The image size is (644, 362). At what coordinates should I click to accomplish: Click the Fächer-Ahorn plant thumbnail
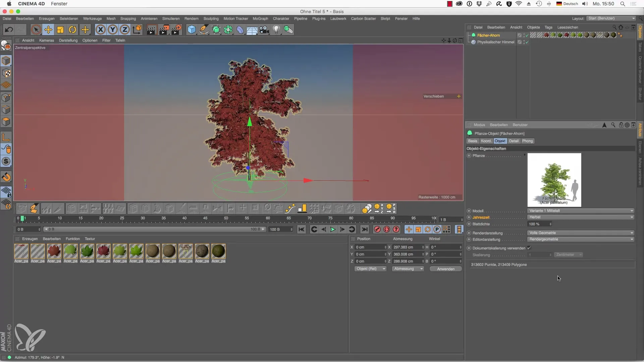[554, 180]
